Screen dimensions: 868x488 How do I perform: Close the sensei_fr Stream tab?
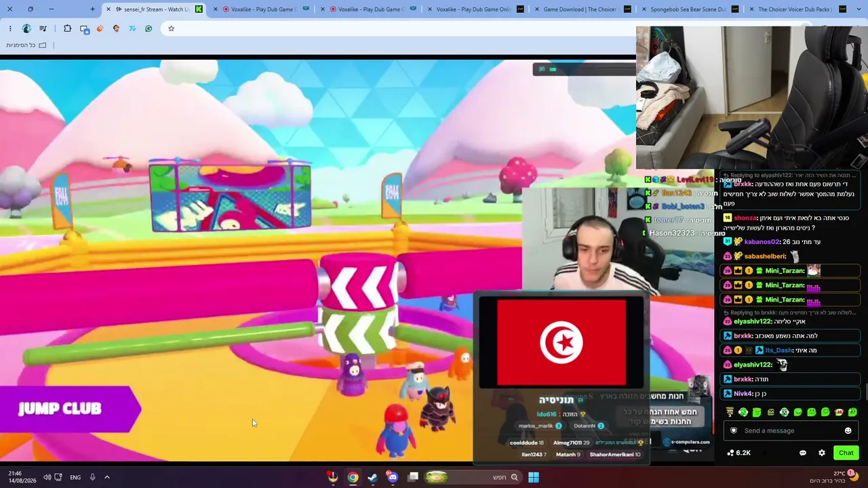point(108,9)
